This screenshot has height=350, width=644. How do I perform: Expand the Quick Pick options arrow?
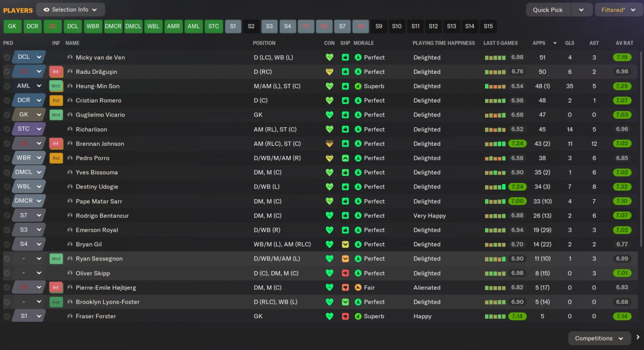click(x=582, y=10)
